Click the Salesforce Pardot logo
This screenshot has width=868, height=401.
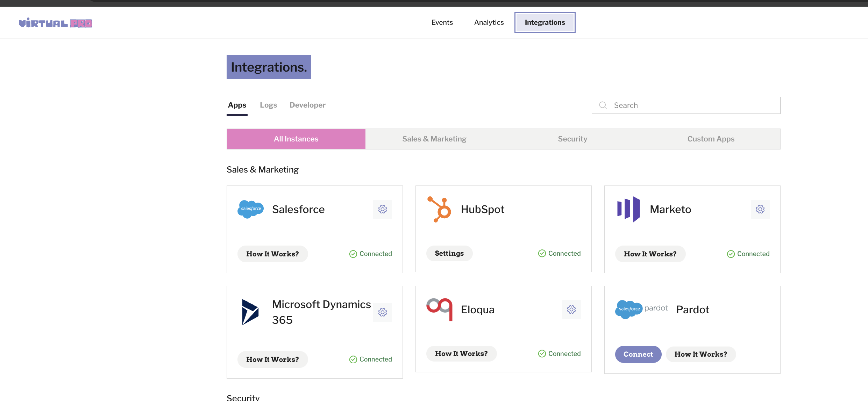pyautogui.click(x=641, y=309)
